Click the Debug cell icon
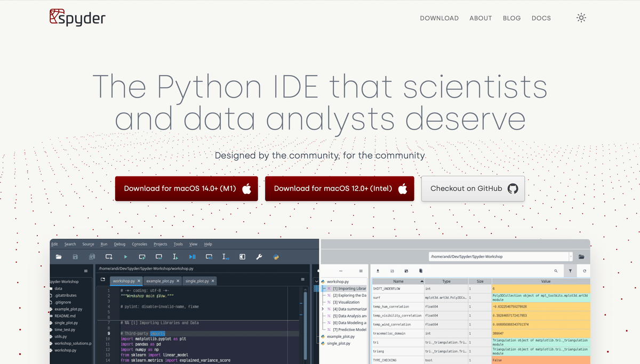640x364 pixels. click(209, 257)
